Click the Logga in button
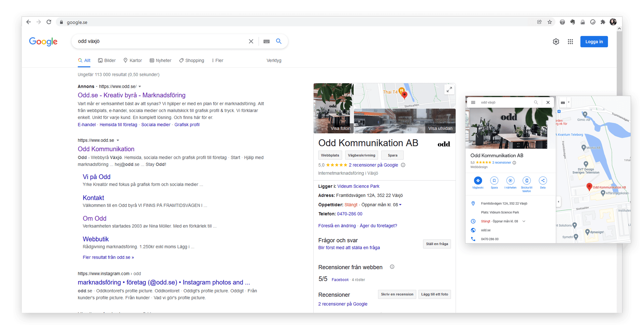This screenshot has width=644, height=334. [x=594, y=42]
